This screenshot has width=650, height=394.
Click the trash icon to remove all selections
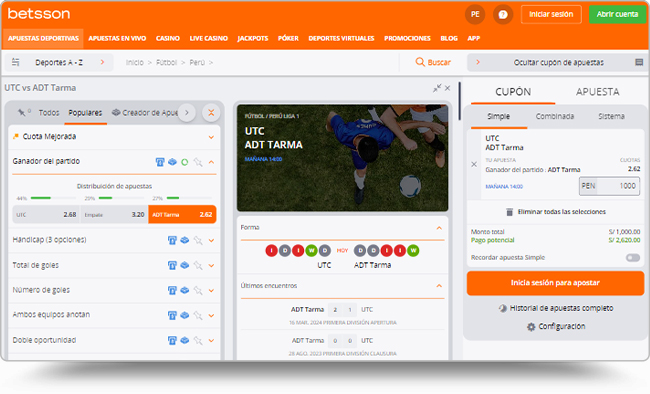tap(509, 212)
